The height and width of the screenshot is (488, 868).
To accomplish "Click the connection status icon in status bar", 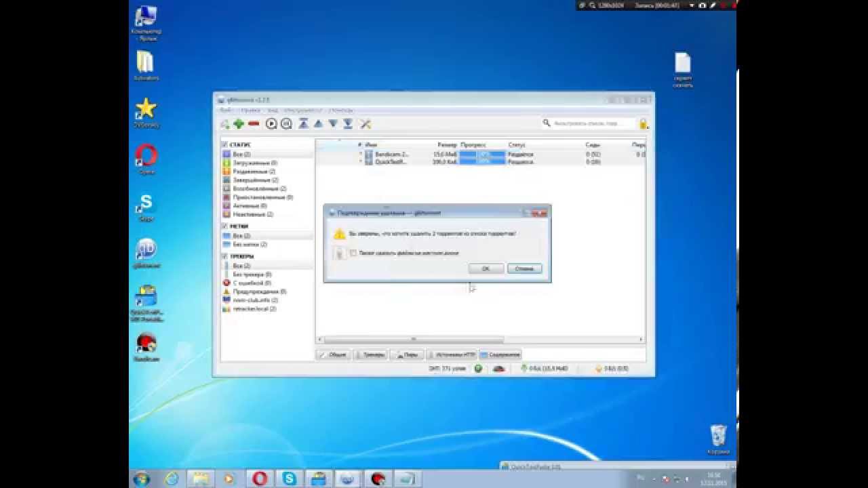I will 478,369.
